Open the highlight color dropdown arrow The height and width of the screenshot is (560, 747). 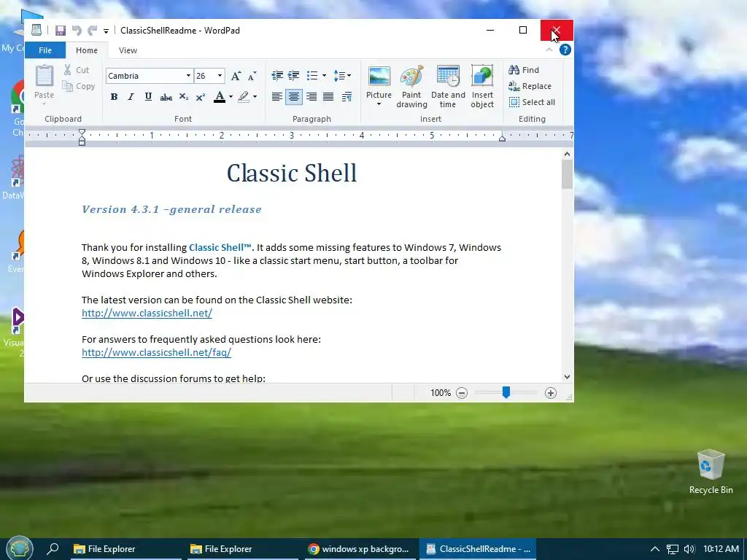tap(255, 97)
